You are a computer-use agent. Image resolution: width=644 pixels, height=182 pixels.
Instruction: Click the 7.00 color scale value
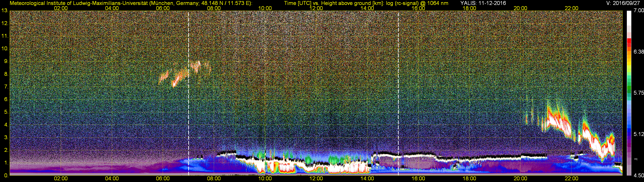(x=639, y=10)
